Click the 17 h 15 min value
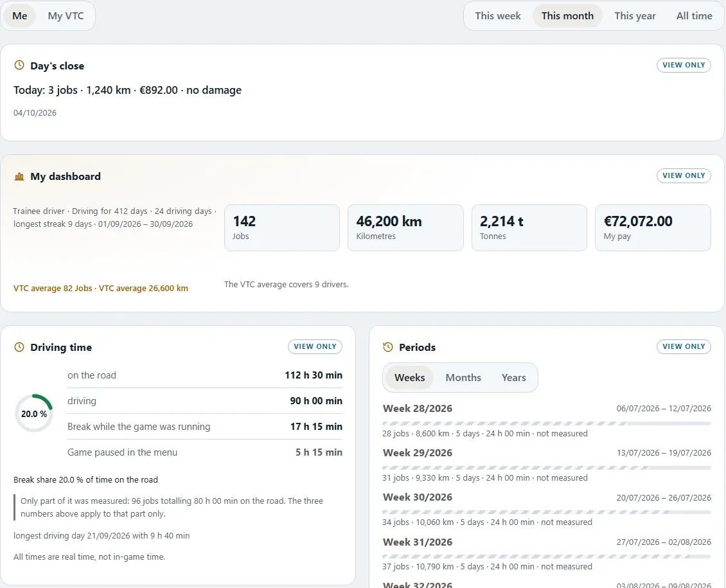 (316, 427)
